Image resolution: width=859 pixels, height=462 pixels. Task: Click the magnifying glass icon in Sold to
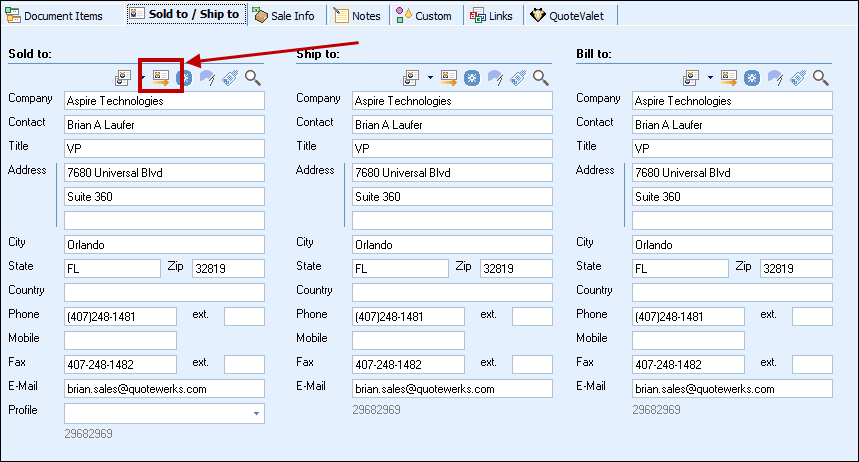click(x=252, y=77)
